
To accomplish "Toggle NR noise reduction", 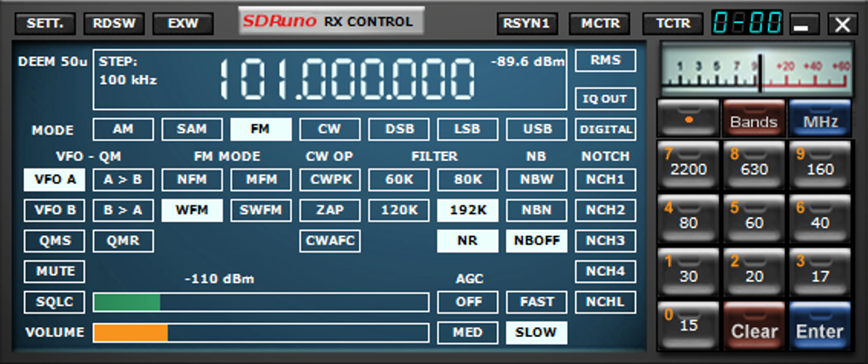I will pyautogui.click(x=467, y=241).
